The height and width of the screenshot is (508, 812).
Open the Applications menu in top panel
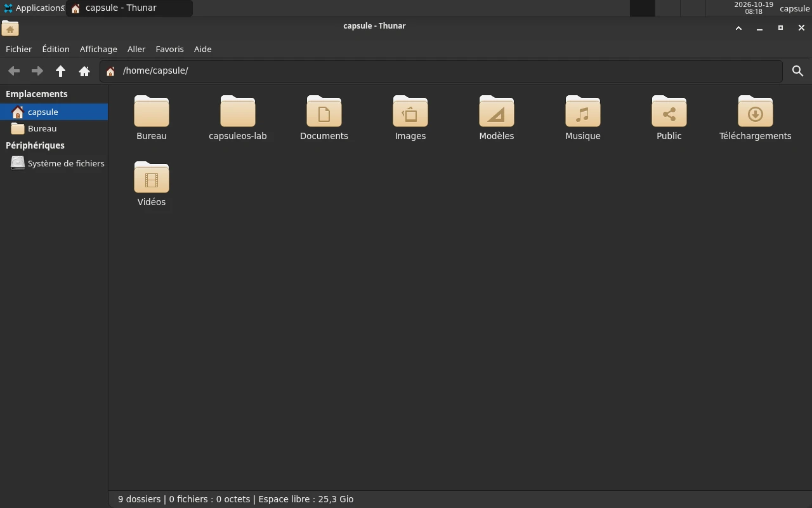(34, 8)
